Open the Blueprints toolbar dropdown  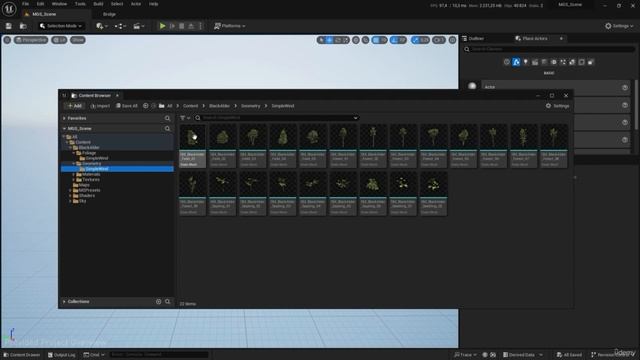[120, 26]
